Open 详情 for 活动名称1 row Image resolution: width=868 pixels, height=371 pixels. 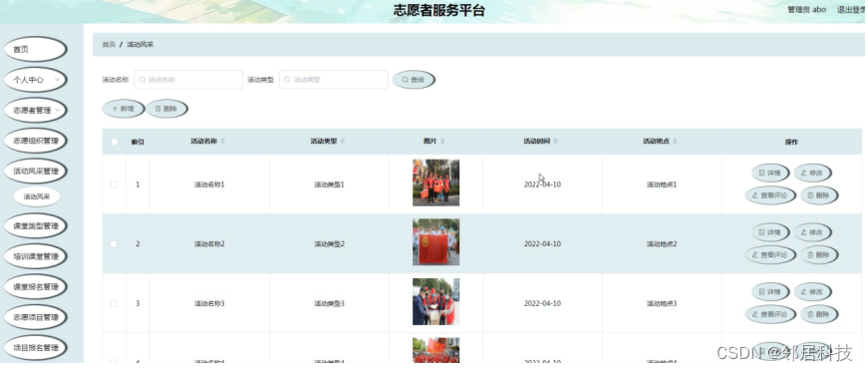[770, 173]
